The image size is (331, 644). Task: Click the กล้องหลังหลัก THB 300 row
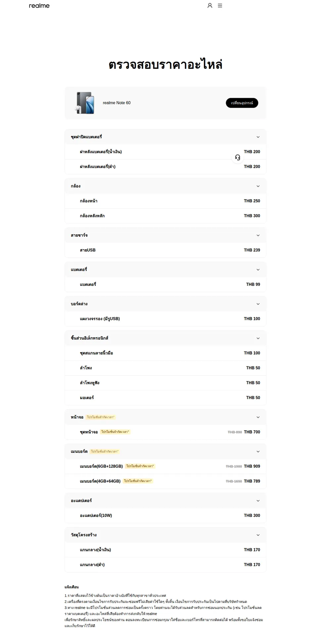165,216
